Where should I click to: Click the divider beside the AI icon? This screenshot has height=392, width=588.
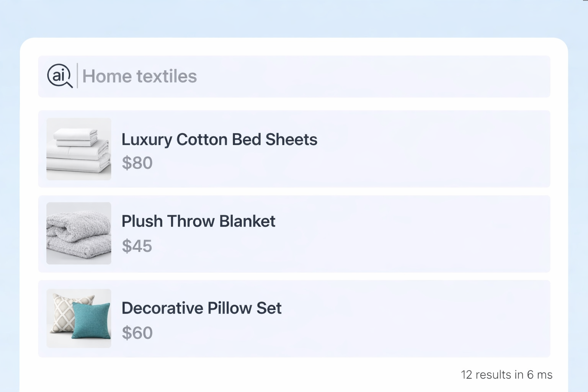tap(77, 76)
